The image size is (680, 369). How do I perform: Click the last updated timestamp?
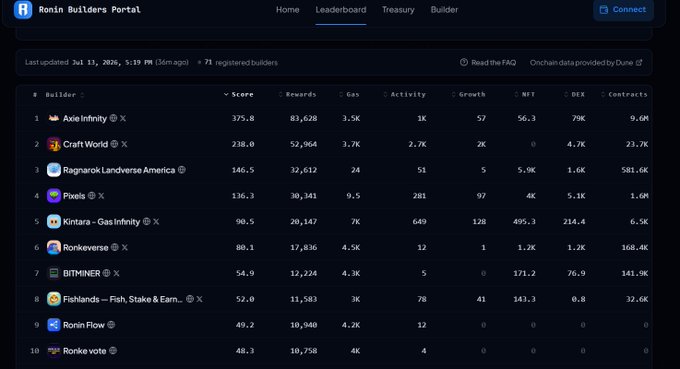112,62
